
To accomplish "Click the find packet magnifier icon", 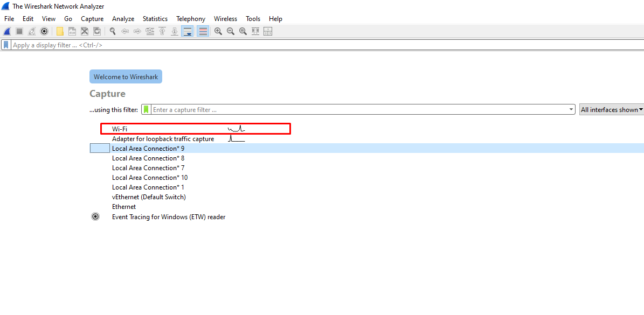I will click(x=113, y=31).
